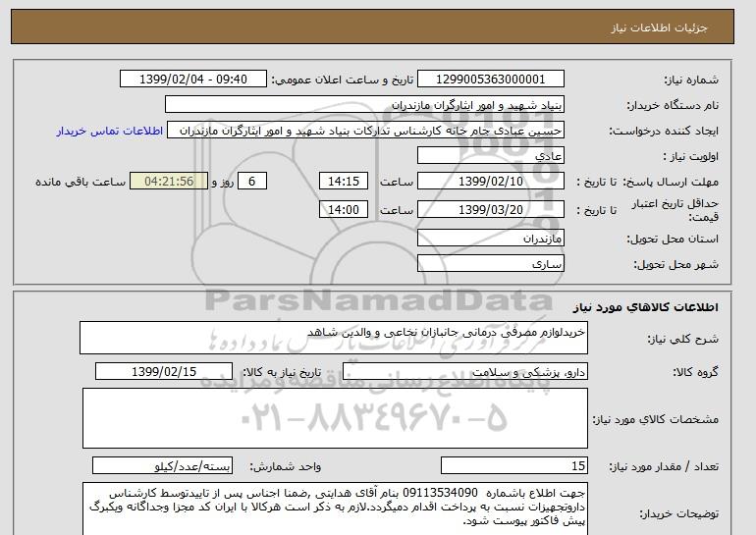
Task: Click the شماره نیاز field 1299005363000001
Action: 490,80
